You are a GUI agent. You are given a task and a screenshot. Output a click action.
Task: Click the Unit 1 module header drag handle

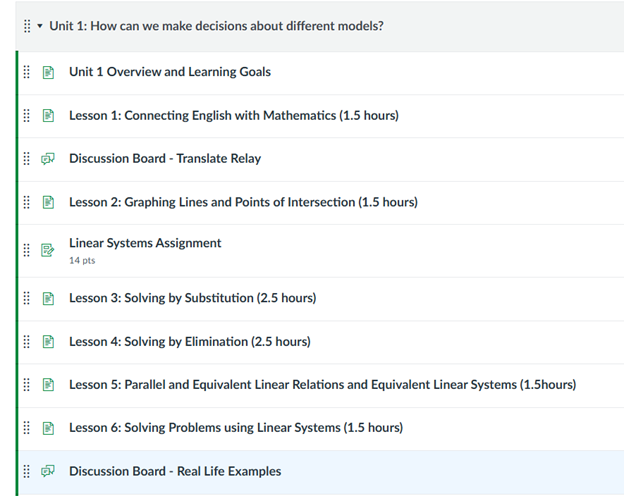click(x=27, y=26)
